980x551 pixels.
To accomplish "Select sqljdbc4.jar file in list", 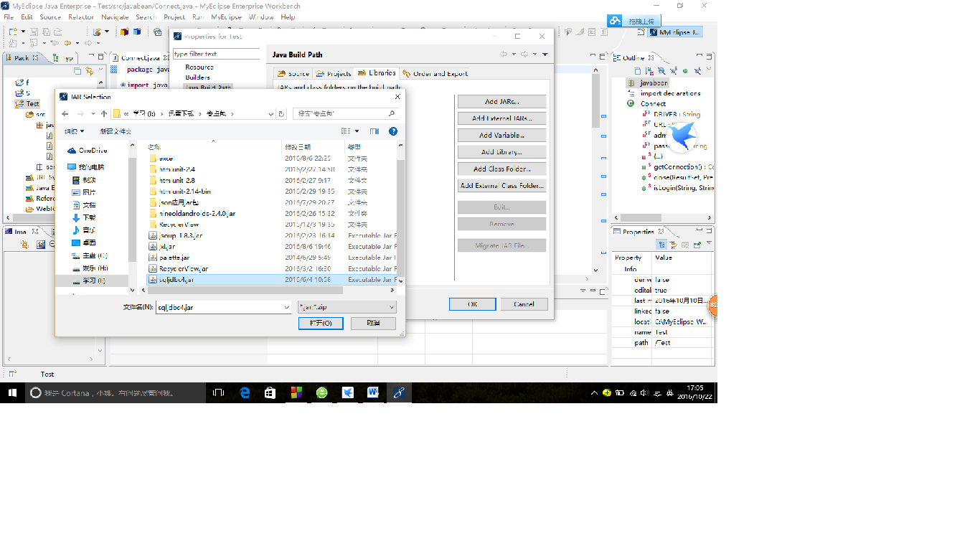I will click(271, 279).
